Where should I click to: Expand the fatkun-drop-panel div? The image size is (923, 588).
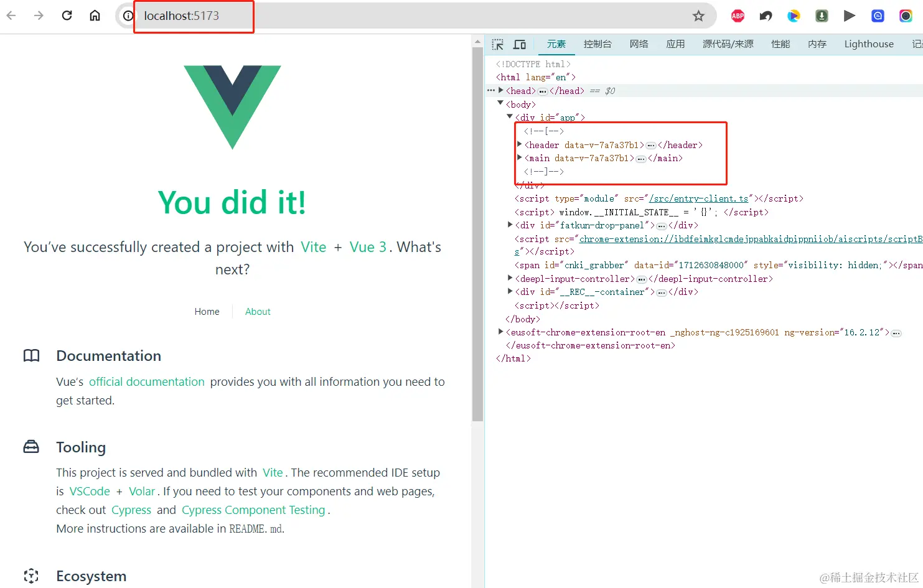click(510, 225)
